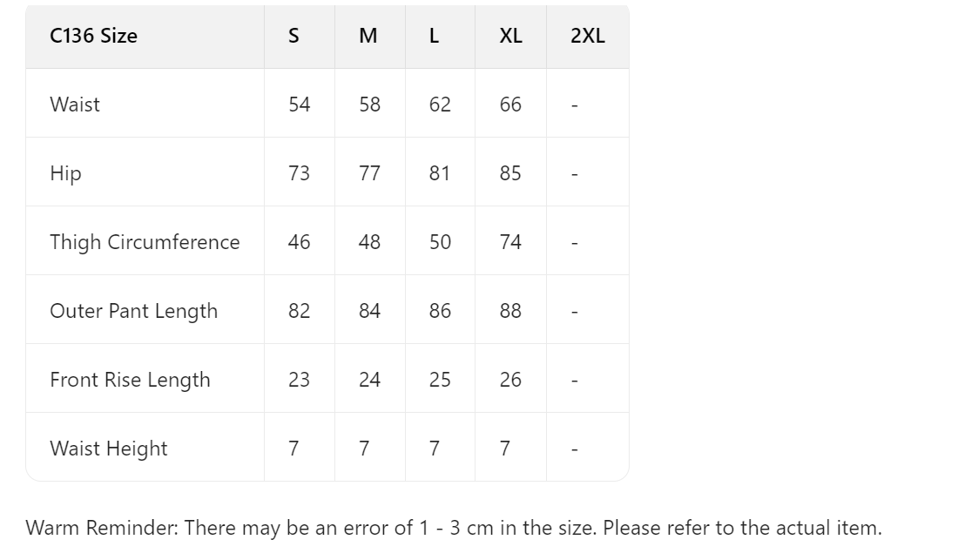Click the Waist value 66 for XL
The width and height of the screenshot is (978, 560).
510,105
